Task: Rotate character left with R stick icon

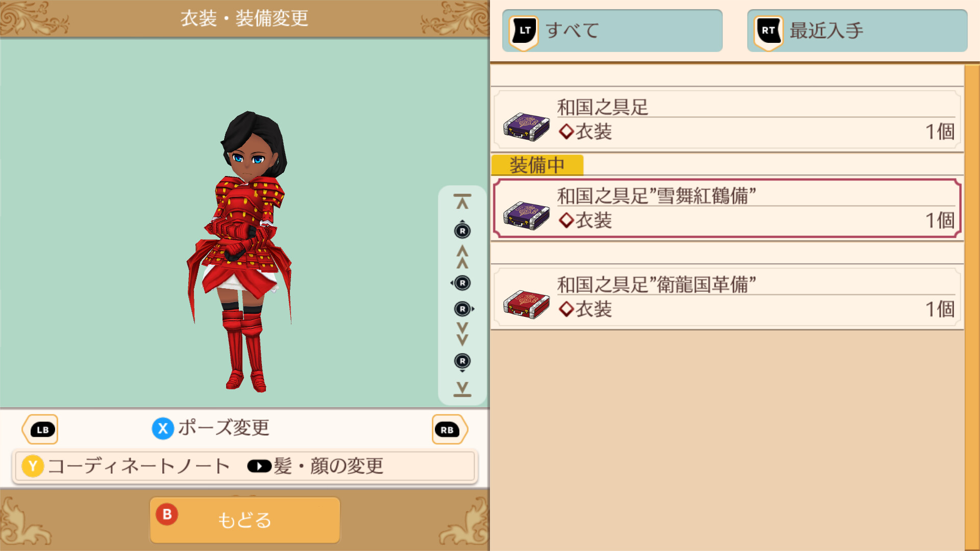Action: click(x=461, y=283)
